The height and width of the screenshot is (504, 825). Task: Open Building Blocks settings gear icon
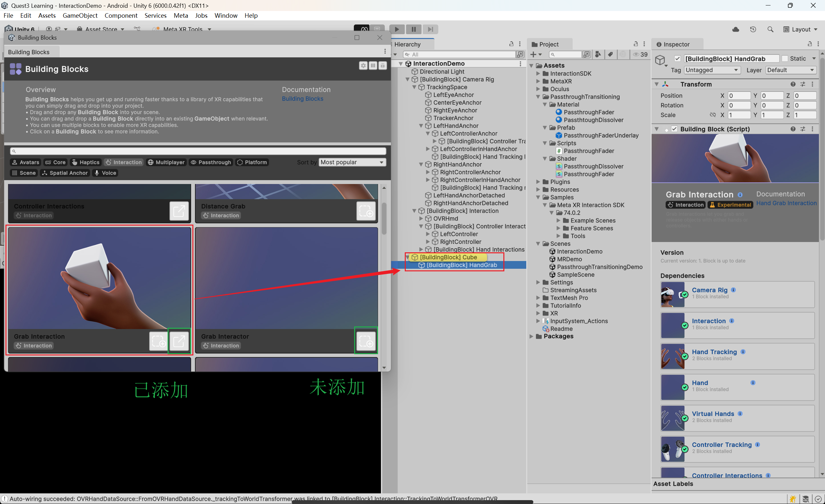[363, 66]
